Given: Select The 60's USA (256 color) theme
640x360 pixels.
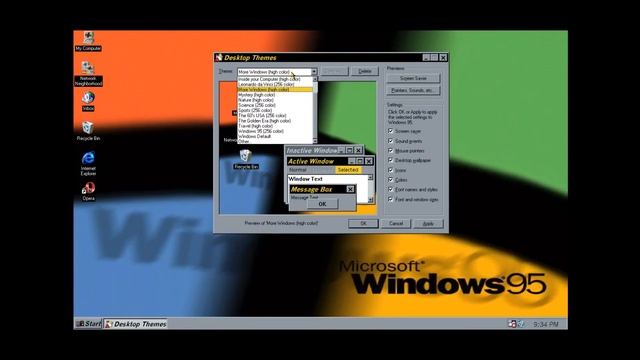Looking at the screenshot, I should (275, 116).
